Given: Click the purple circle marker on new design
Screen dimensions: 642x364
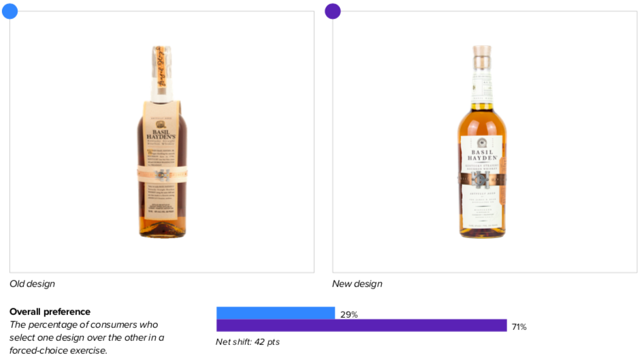Looking at the screenshot, I should (x=332, y=11).
